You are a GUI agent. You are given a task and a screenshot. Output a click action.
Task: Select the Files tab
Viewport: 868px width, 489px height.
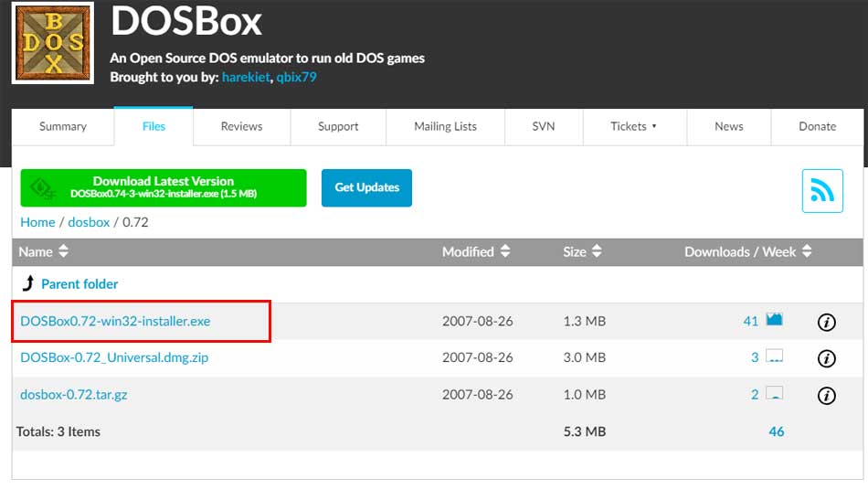[153, 127]
